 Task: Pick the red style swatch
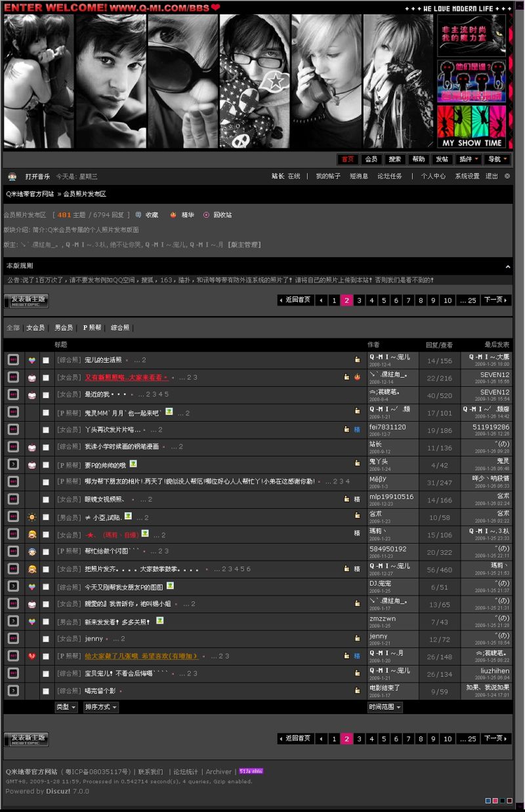(x=509, y=801)
